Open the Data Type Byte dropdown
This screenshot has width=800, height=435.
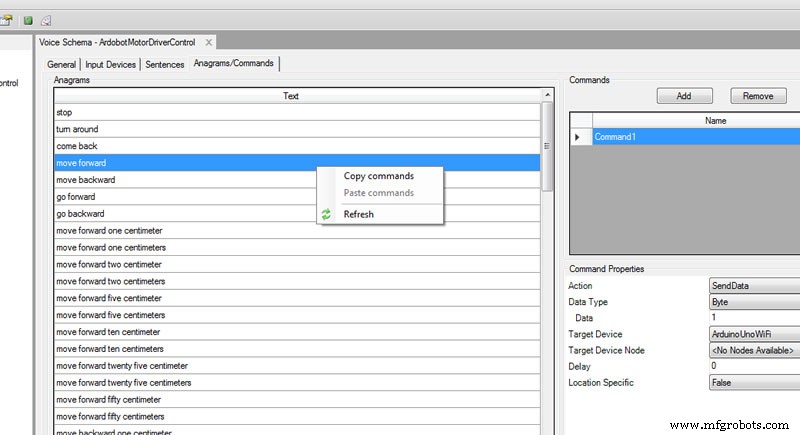point(753,302)
